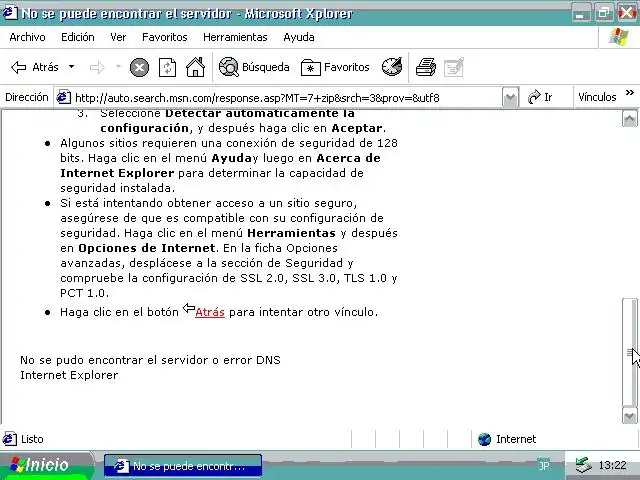Image resolution: width=640 pixels, height=480 pixels.
Task: Click the 'Internet Explorer' text at page bottom
Action: [x=69, y=375]
